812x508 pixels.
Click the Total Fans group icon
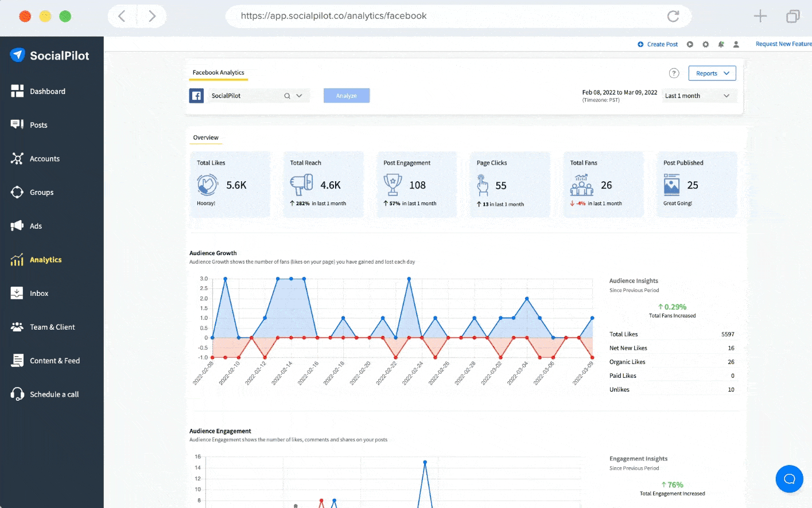pyautogui.click(x=581, y=185)
